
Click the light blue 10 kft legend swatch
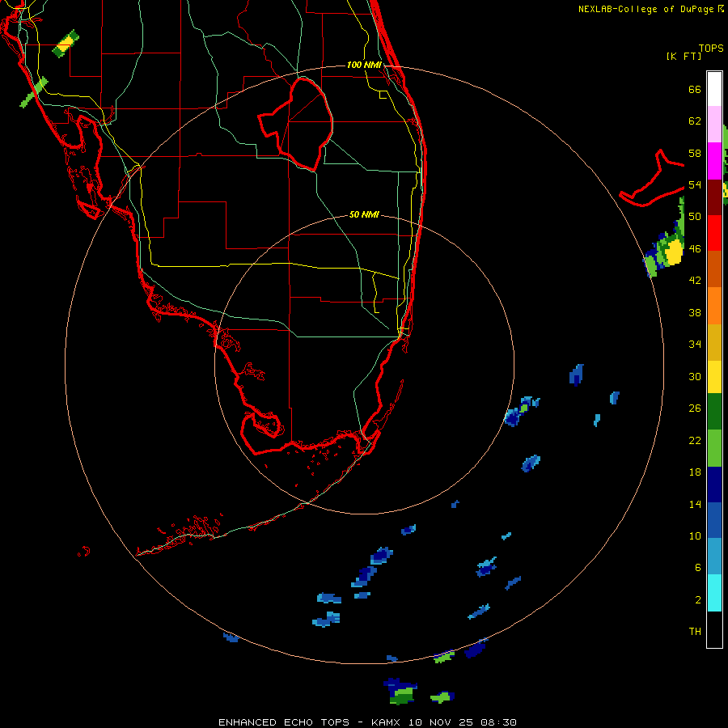714,557
